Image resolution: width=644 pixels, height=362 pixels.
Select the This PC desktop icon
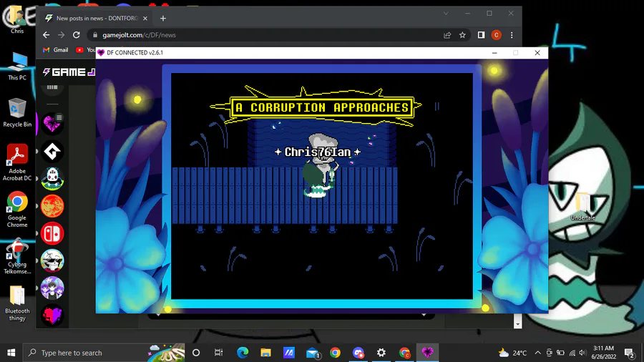[x=17, y=66]
